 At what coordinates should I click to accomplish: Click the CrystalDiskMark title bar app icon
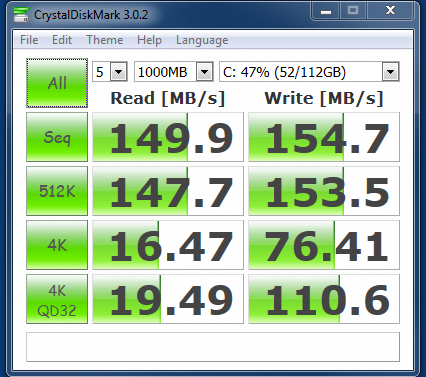click(x=21, y=15)
